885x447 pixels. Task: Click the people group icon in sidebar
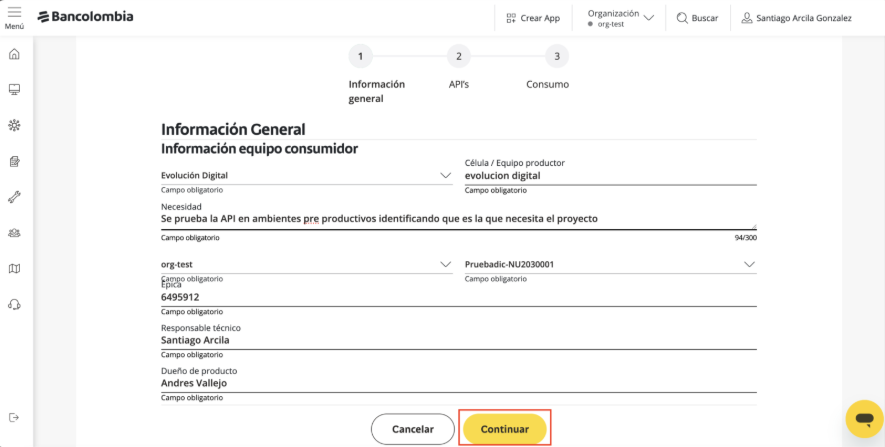(x=14, y=233)
